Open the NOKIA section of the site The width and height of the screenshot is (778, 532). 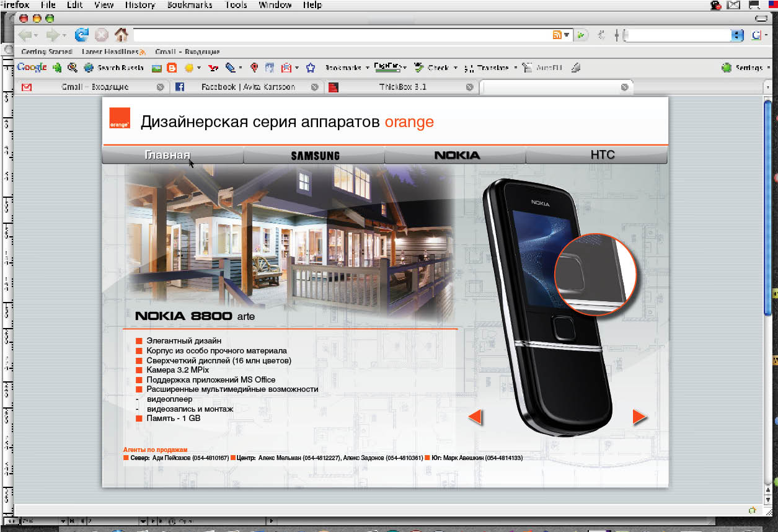click(456, 155)
